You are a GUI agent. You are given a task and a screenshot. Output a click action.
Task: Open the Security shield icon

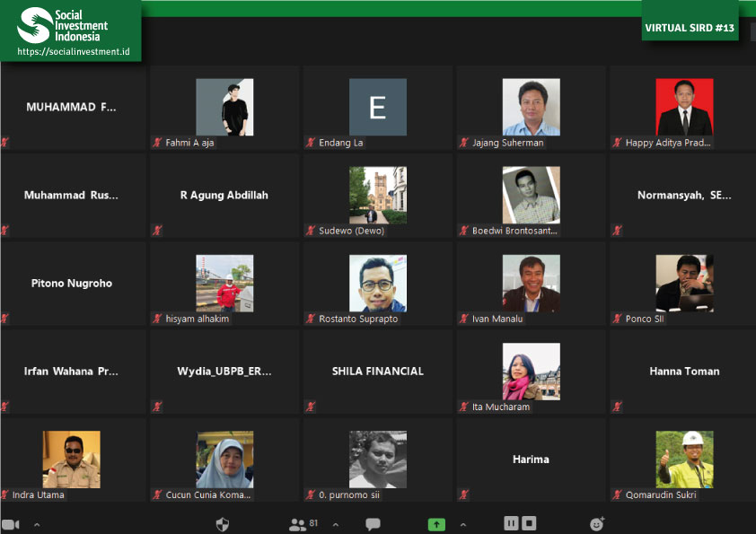click(224, 524)
